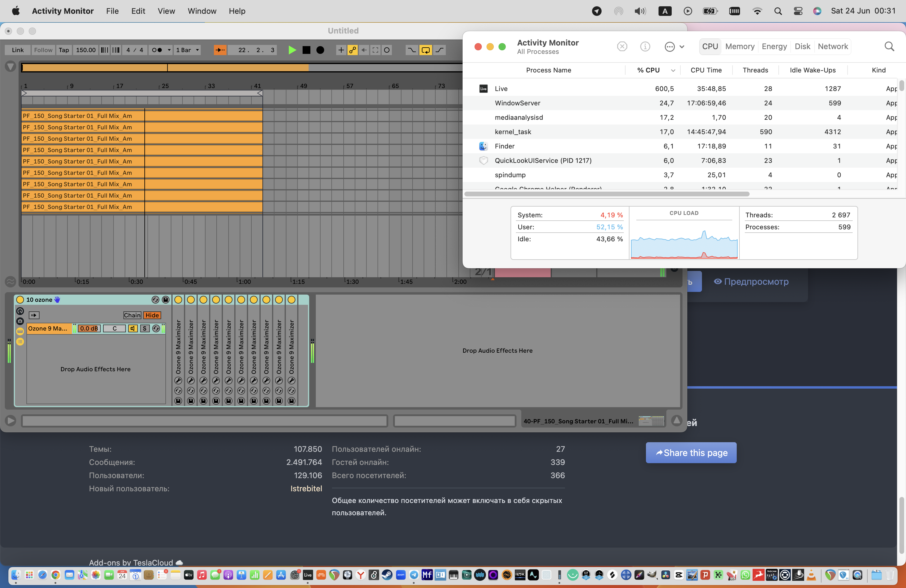Screen dimensions: 906x588
Task: Click chain Hot-Swap icon next to S
Action: click(156, 329)
